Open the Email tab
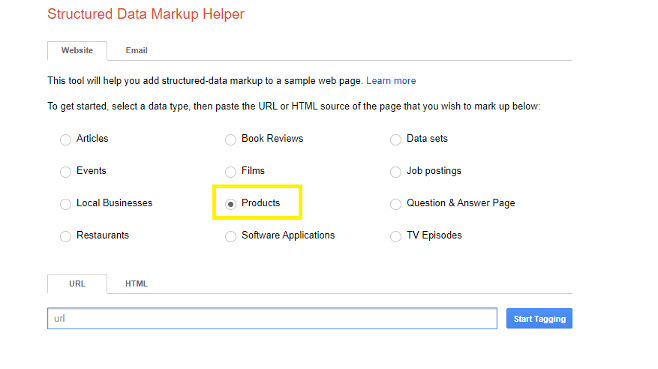 pyautogui.click(x=136, y=50)
